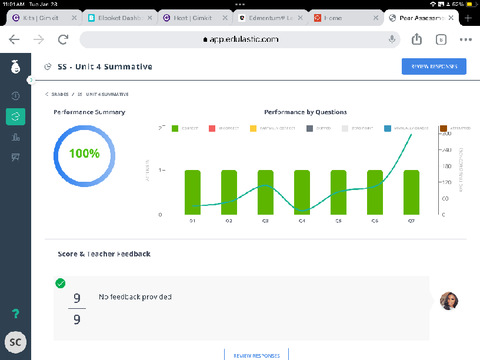Go back with the browser back arrow

coord(14,40)
